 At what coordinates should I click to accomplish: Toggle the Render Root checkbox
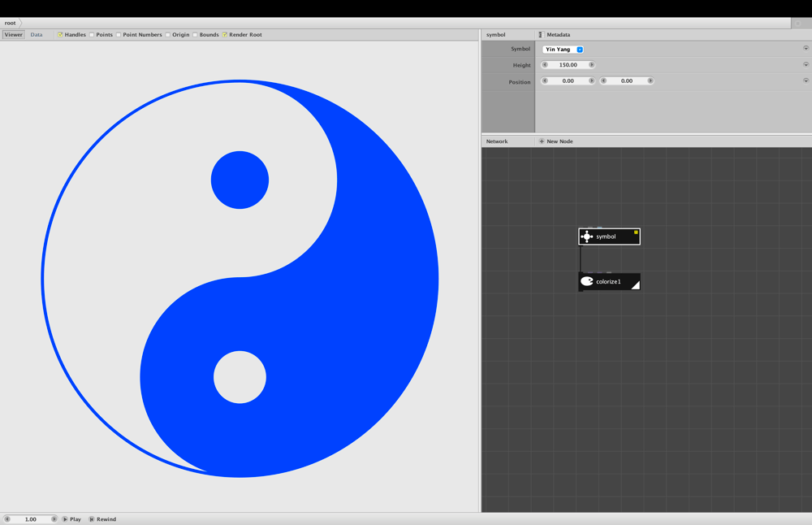pyautogui.click(x=225, y=35)
